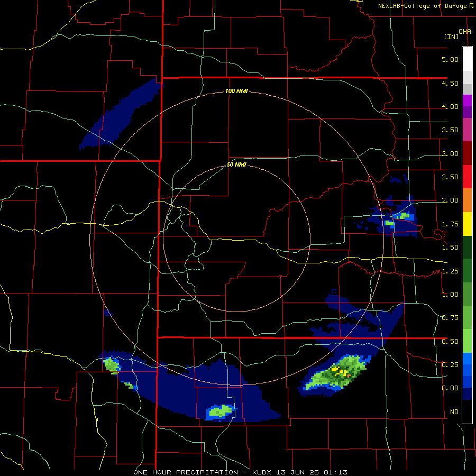Viewport: 476px width, 476px height.
Task: Select the 3.50 legend value
Action: (450, 130)
